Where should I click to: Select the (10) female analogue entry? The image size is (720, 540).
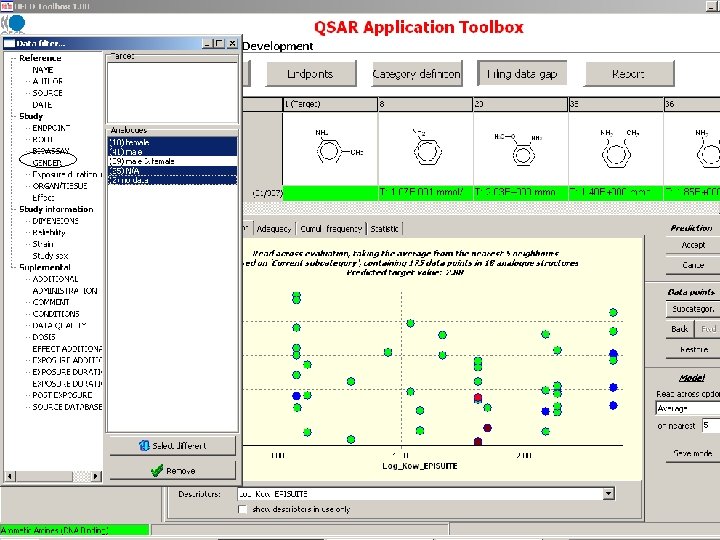pyautogui.click(x=172, y=142)
